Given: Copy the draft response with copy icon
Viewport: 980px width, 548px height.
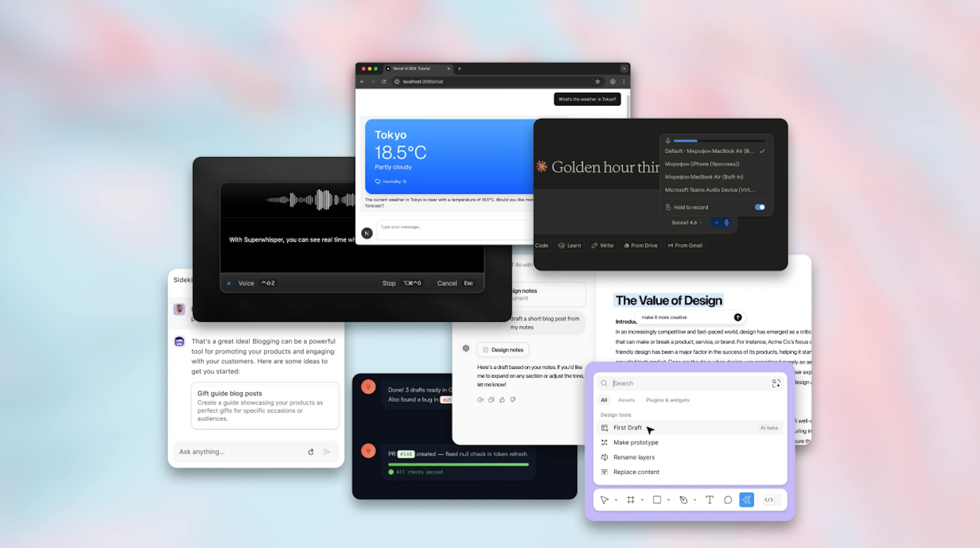Looking at the screenshot, I should [x=491, y=400].
